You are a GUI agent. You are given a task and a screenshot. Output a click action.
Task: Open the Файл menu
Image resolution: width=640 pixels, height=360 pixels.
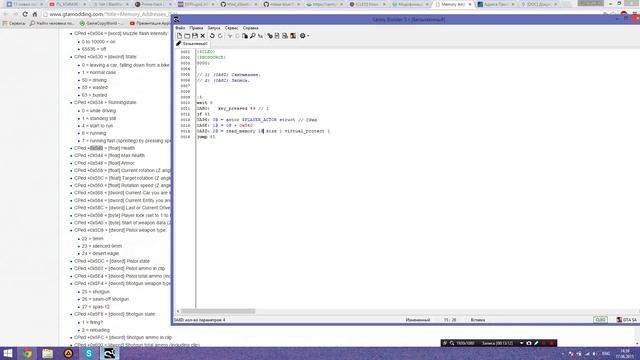click(x=180, y=28)
